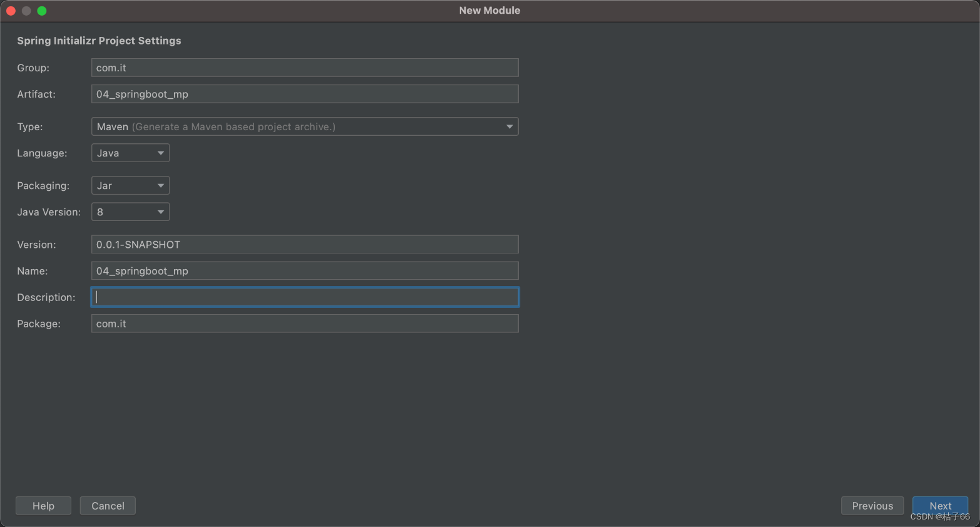Click the Spring Initializr Project Settings heading
Viewport: 980px width, 527px height.
99,41
